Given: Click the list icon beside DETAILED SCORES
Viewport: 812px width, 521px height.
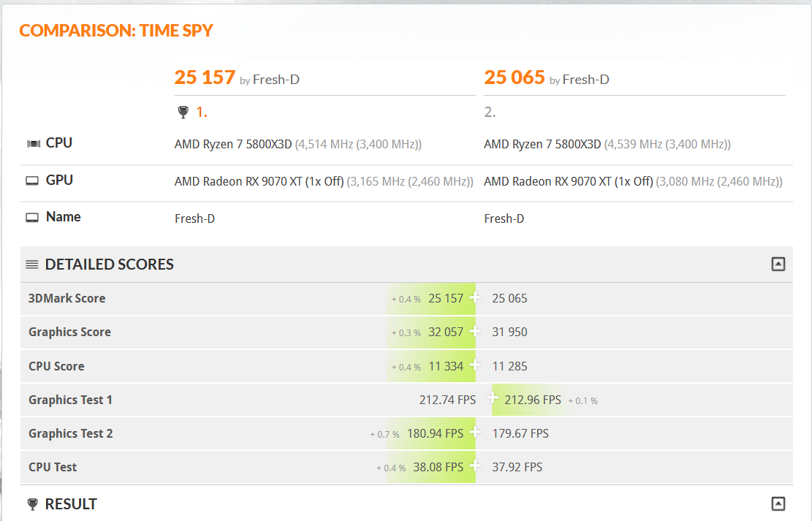Looking at the screenshot, I should [x=31, y=265].
